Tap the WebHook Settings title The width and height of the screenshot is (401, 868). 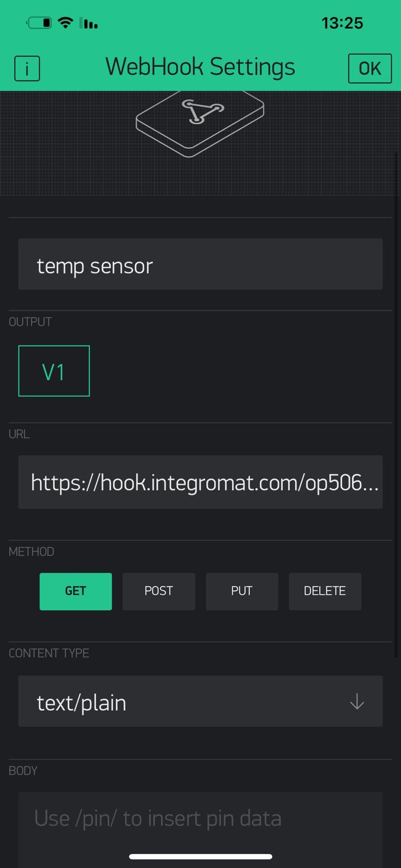(x=200, y=67)
